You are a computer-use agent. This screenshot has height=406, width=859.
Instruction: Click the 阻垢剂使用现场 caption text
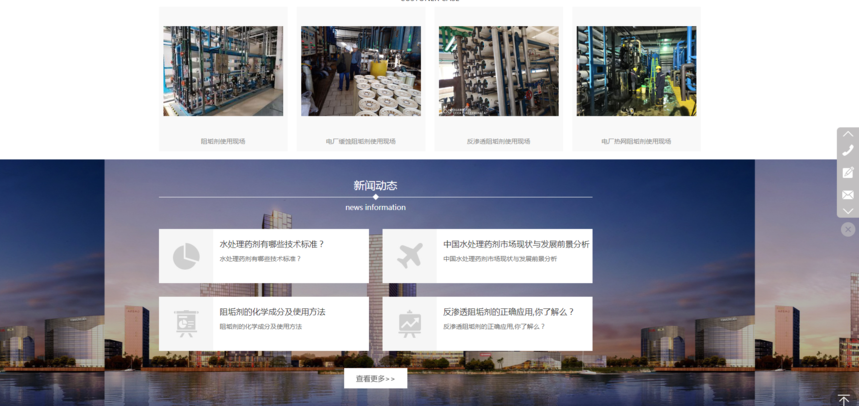[223, 141]
